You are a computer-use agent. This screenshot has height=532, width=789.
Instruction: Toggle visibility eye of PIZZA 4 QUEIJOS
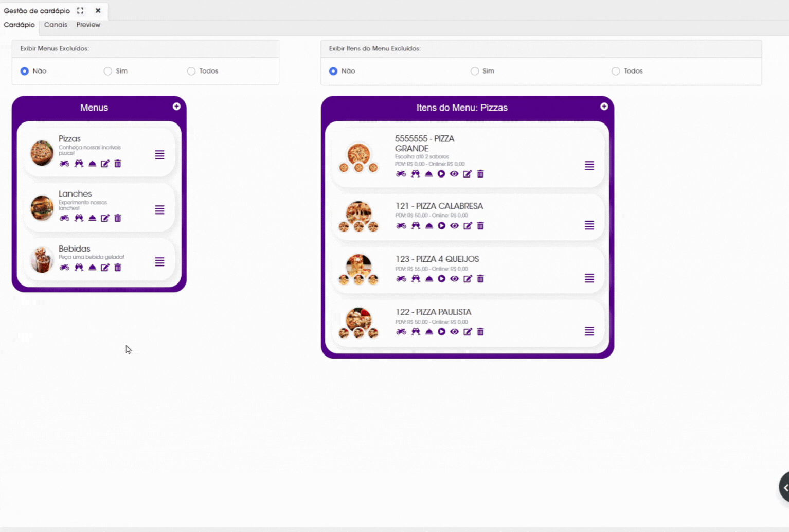point(454,279)
